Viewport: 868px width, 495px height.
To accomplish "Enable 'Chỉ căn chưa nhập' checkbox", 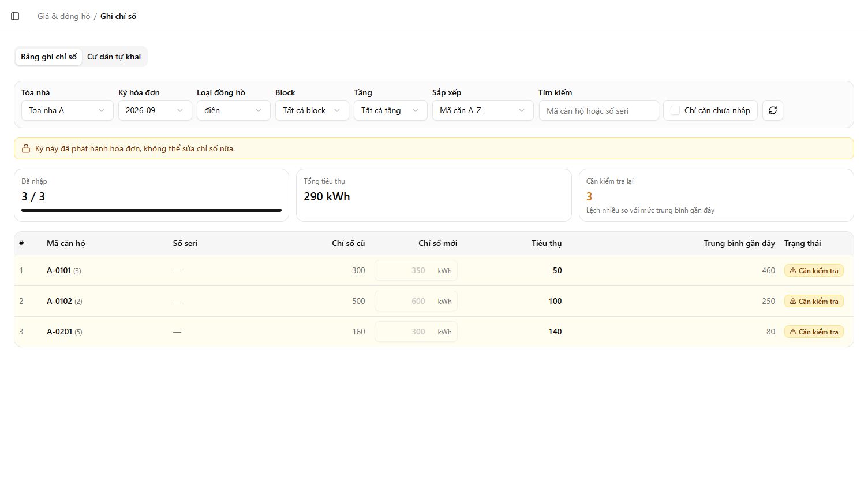I will [x=675, y=110].
